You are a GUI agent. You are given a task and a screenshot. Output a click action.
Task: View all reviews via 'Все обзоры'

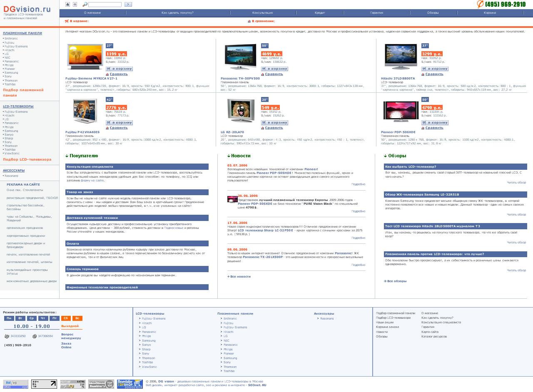[397, 281]
